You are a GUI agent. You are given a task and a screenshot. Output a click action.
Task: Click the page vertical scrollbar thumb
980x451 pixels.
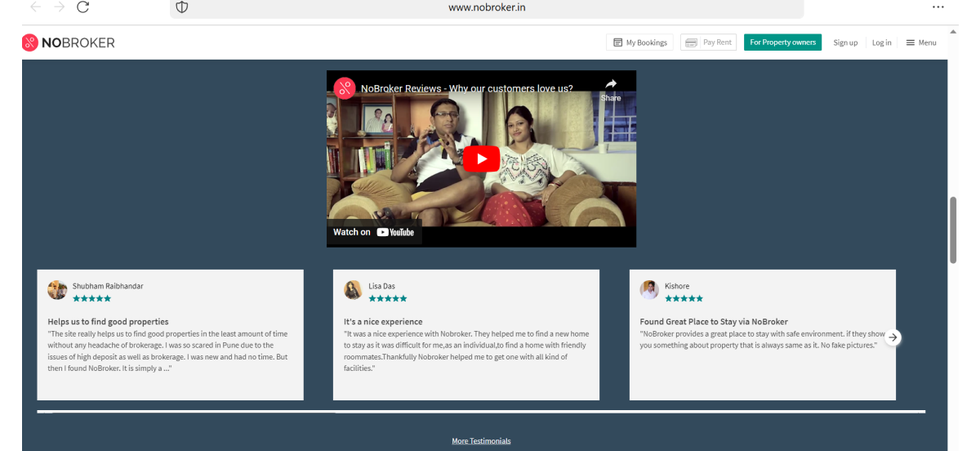[952, 230]
